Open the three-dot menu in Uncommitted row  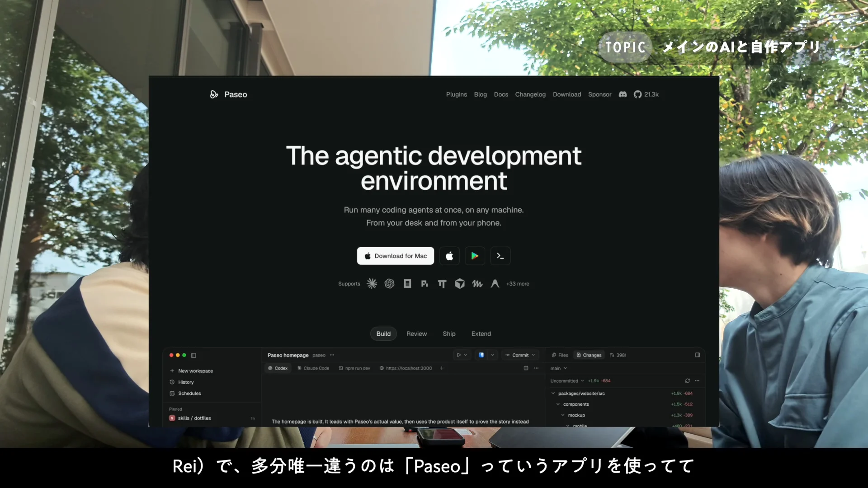tap(697, 381)
